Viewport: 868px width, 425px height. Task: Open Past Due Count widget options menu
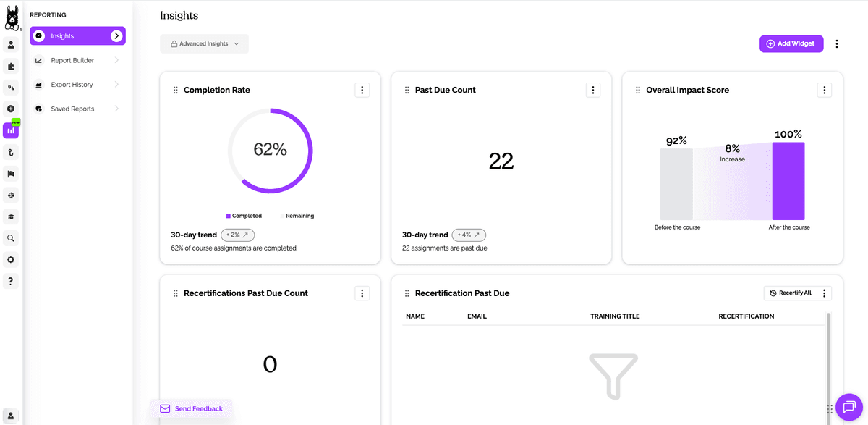(593, 91)
